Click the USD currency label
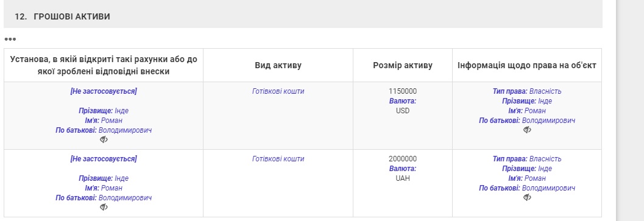Screen dimensions: 644x221 click(x=403, y=111)
